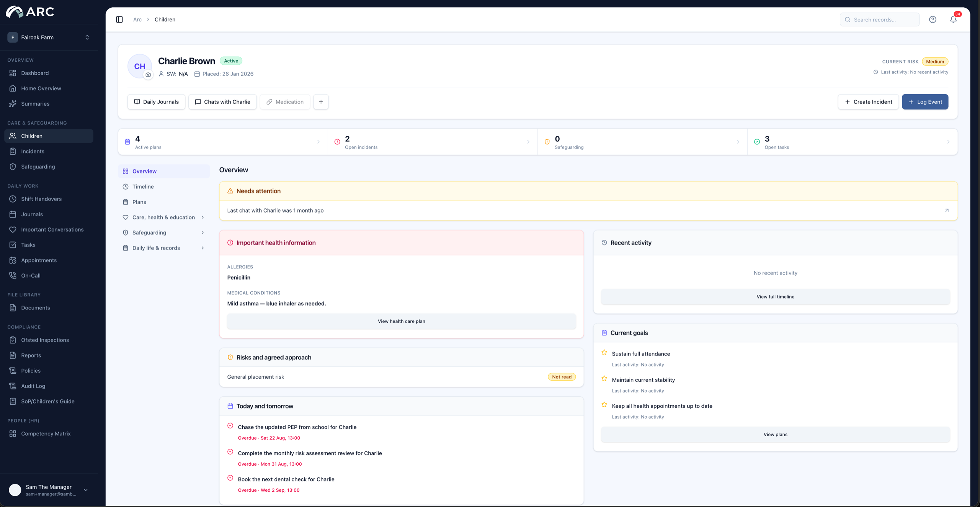Viewport: 980px width, 507px height.
Task: Click the Journals calendar icon
Action: pyautogui.click(x=13, y=214)
